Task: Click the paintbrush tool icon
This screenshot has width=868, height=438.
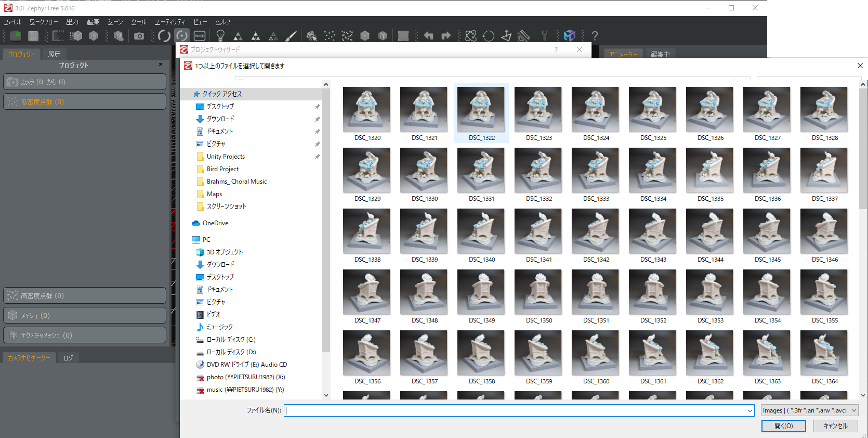Action: coord(291,36)
